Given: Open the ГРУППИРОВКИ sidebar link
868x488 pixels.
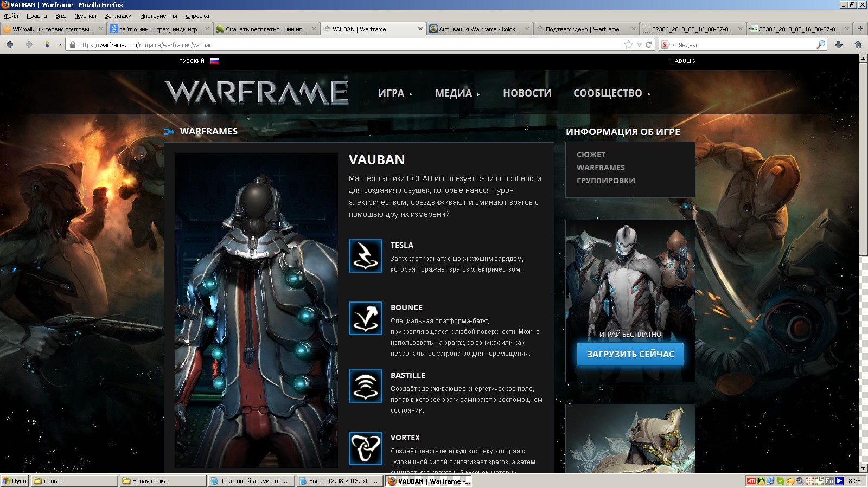Looking at the screenshot, I should coord(605,181).
